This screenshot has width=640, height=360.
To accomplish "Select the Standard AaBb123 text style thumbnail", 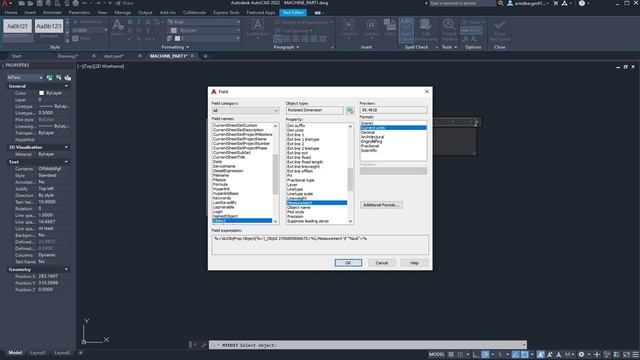I will tap(49, 27).
